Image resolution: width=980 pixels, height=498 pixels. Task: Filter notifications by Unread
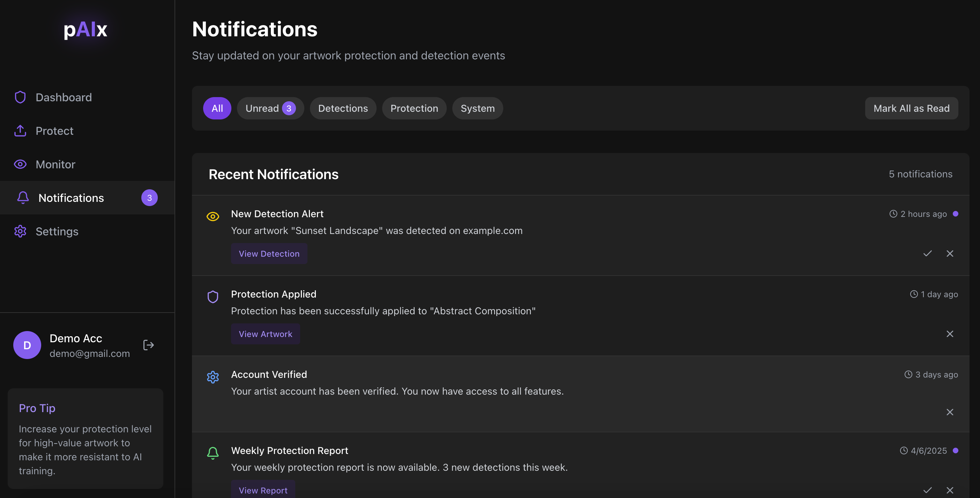point(270,109)
